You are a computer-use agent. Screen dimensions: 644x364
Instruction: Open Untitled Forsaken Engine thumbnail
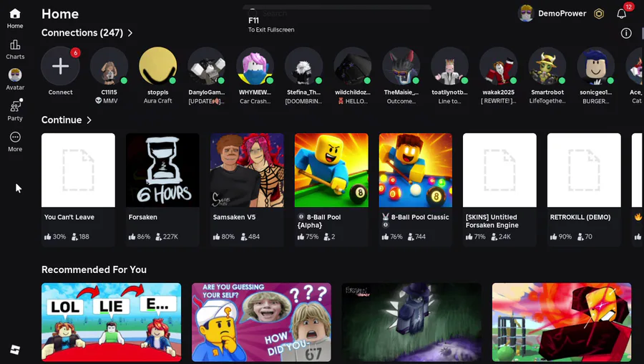[500, 170]
